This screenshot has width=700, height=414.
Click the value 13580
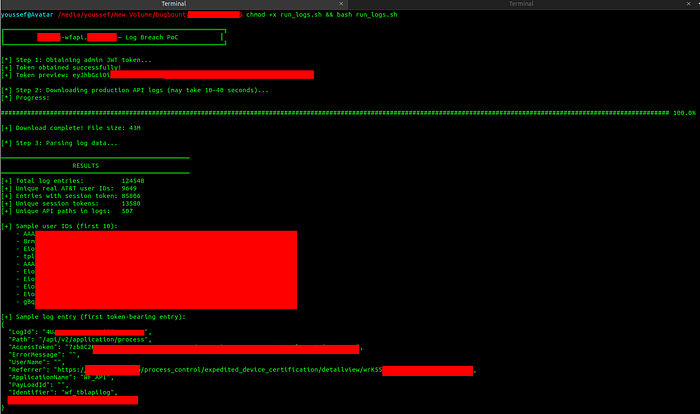131,204
